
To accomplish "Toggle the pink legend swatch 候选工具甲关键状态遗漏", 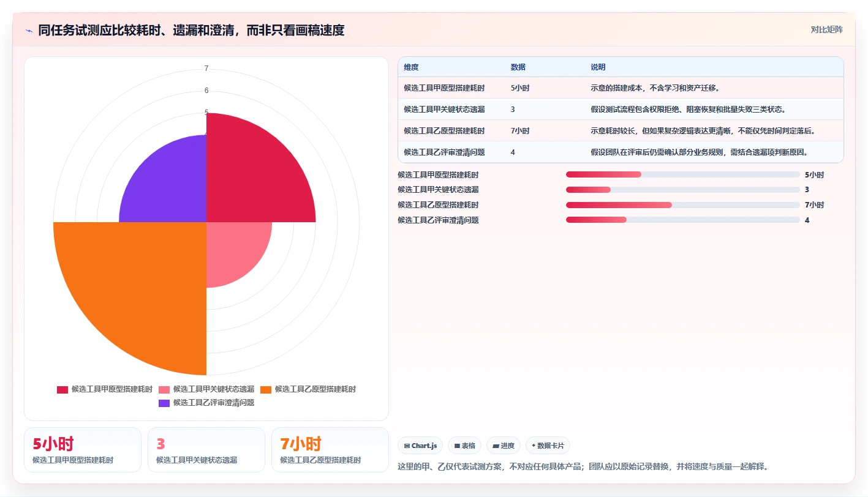I will [164, 389].
